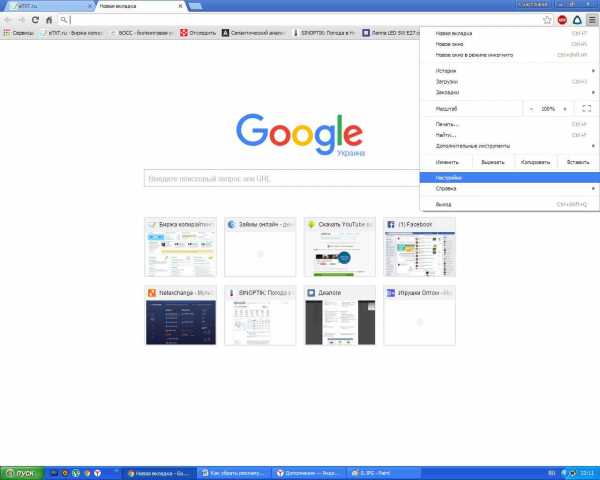
Task: Open Загрузки from the Chrome menu
Action: [509, 82]
